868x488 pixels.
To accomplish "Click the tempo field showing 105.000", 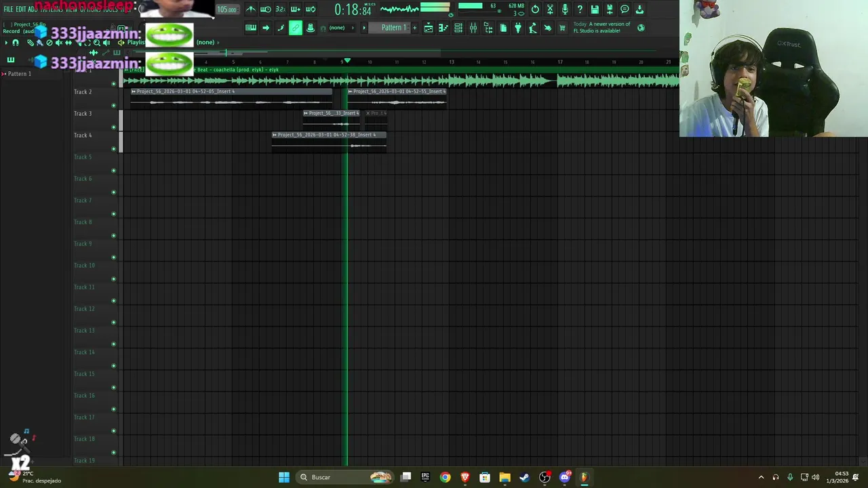I will pos(226,9).
